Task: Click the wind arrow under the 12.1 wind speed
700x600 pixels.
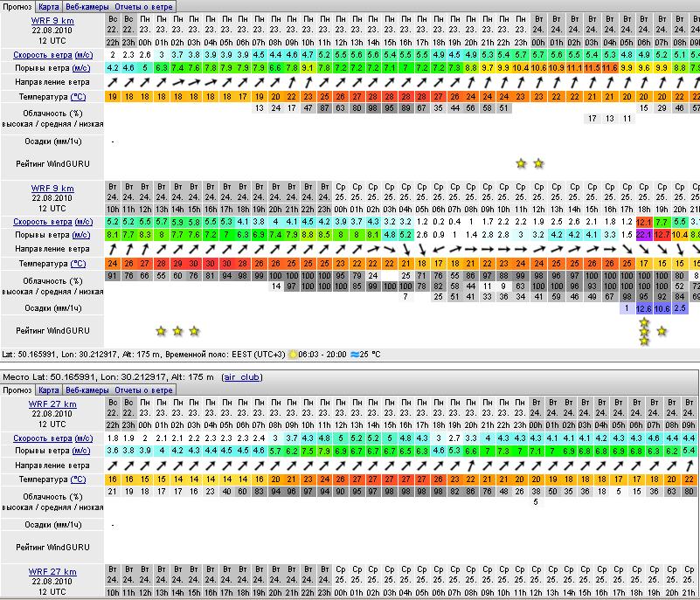Action: (644, 249)
